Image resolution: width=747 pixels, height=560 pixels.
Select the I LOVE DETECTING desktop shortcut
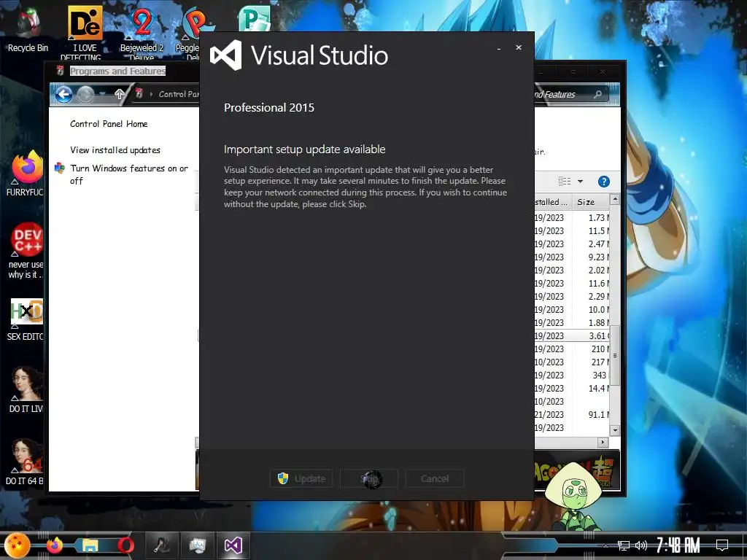[85, 32]
